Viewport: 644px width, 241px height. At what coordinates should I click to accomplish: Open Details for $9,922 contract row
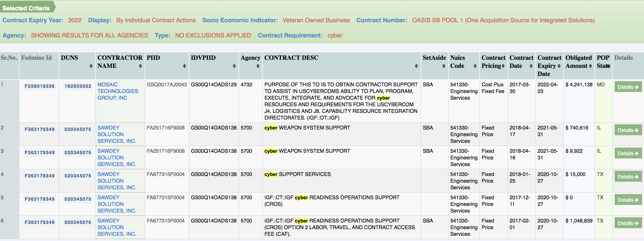628,153
